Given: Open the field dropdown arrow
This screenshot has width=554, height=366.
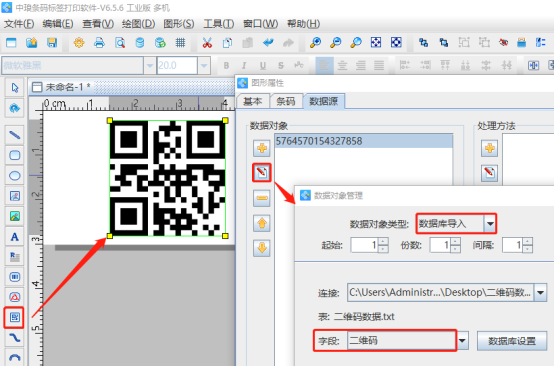Looking at the screenshot, I should (462, 341).
